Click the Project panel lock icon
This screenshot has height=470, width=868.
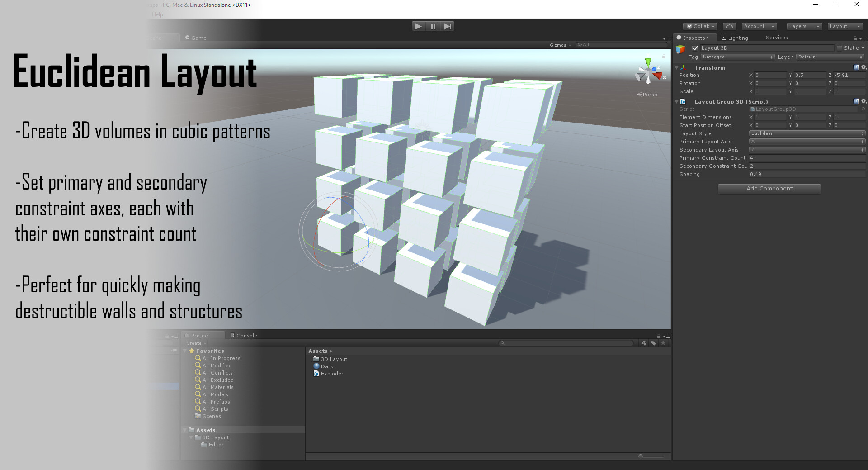pyautogui.click(x=659, y=336)
